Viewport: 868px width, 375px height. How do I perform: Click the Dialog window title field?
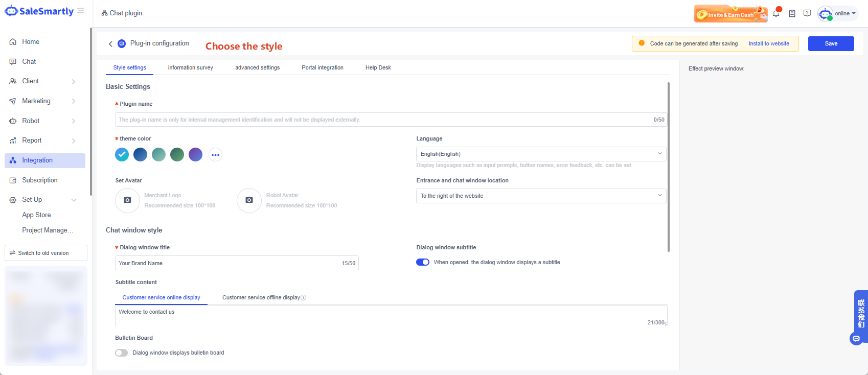[237, 263]
